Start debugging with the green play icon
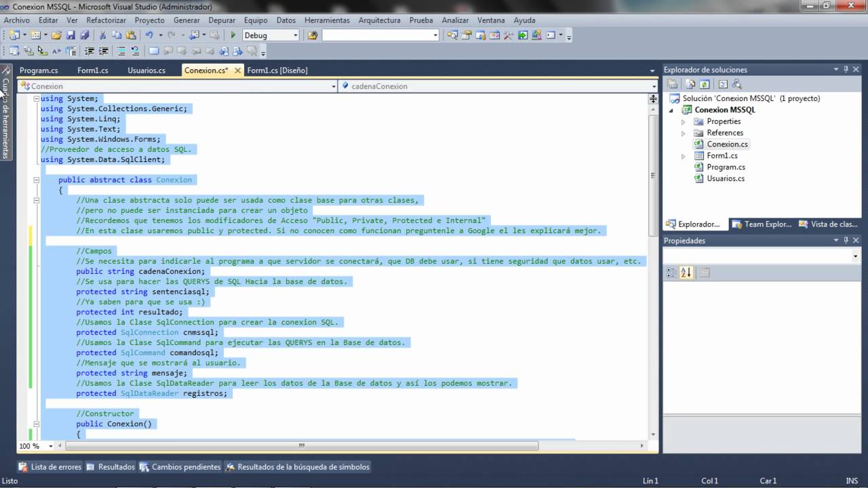This screenshot has height=488, width=868. pyautogui.click(x=233, y=35)
